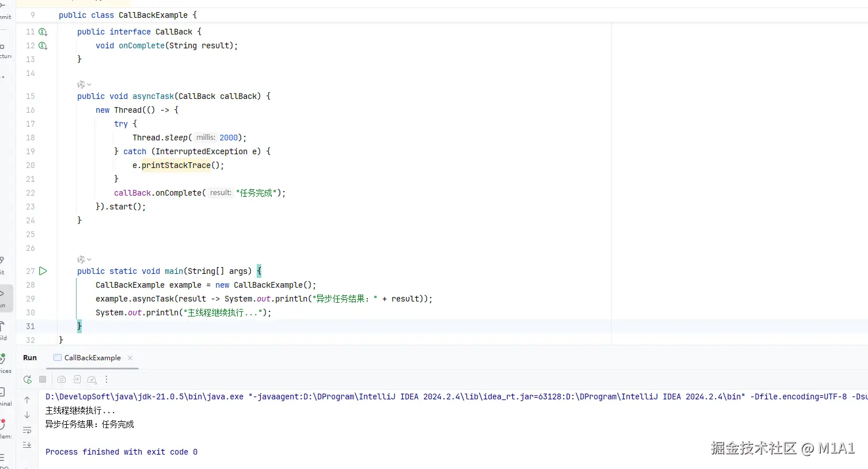Click line number 22 in the gutter
The image size is (868, 469).
tap(30, 193)
